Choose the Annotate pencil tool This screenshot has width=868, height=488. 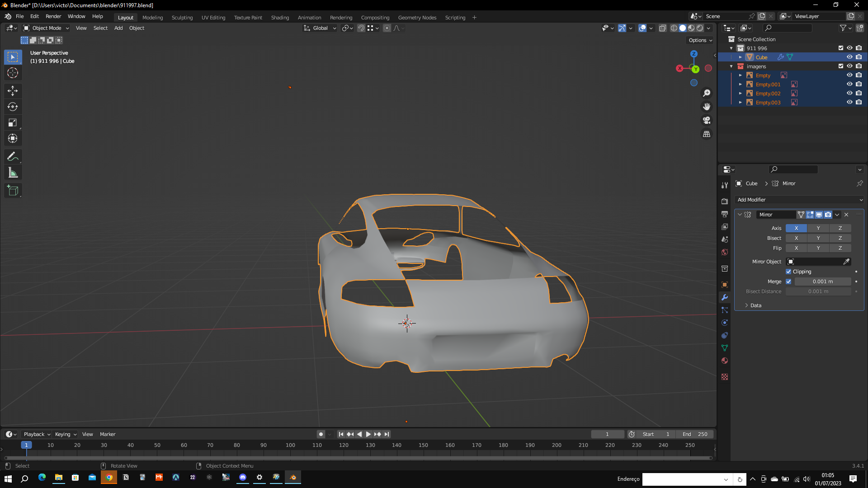(13, 157)
